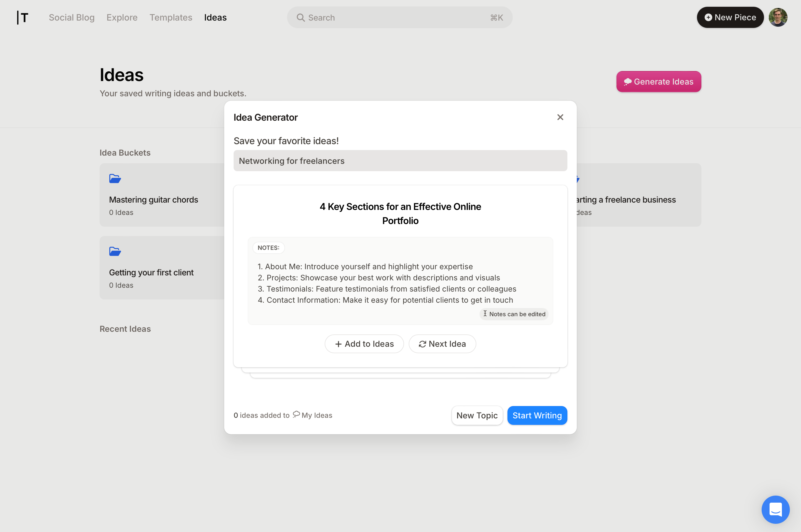Add current idea to Ideas
The image size is (801, 532).
pos(364,344)
